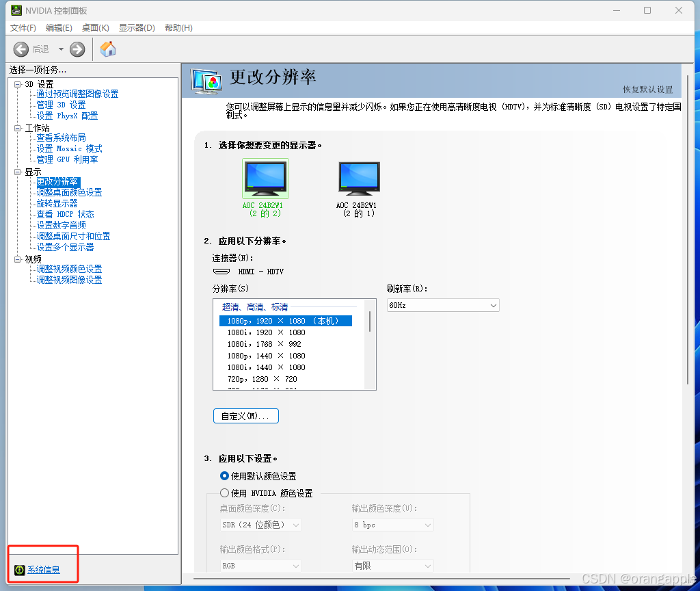Image resolution: width=700 pixels, height=591 pixels.
Task: Open 输出颜色深度 8 bpc dropdown
Action: pos(392,525)
